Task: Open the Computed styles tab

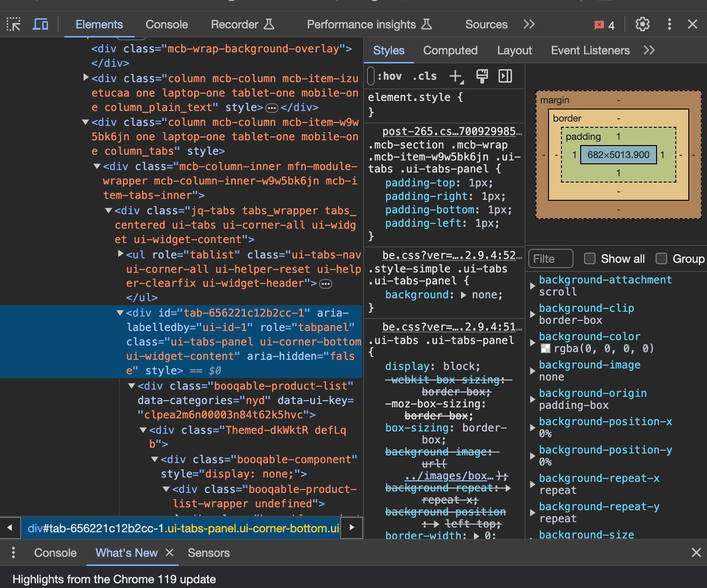Action: click(450, 50)
